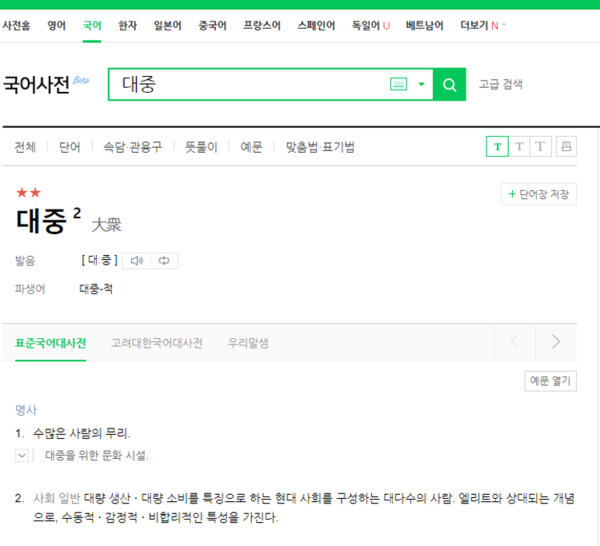Select the 속담·관용구 results filter
600x546 pixels.
133,147
